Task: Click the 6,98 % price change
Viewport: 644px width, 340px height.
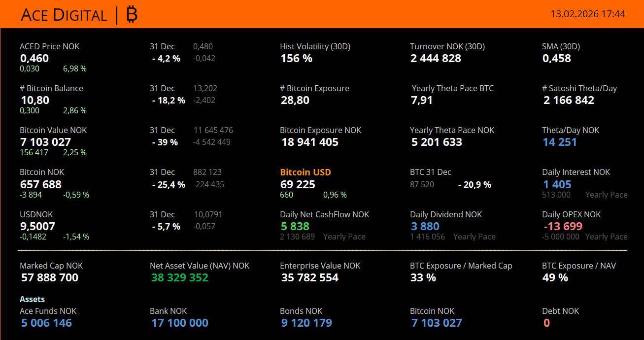Action: pyautogui.click(x=75, y=68)
